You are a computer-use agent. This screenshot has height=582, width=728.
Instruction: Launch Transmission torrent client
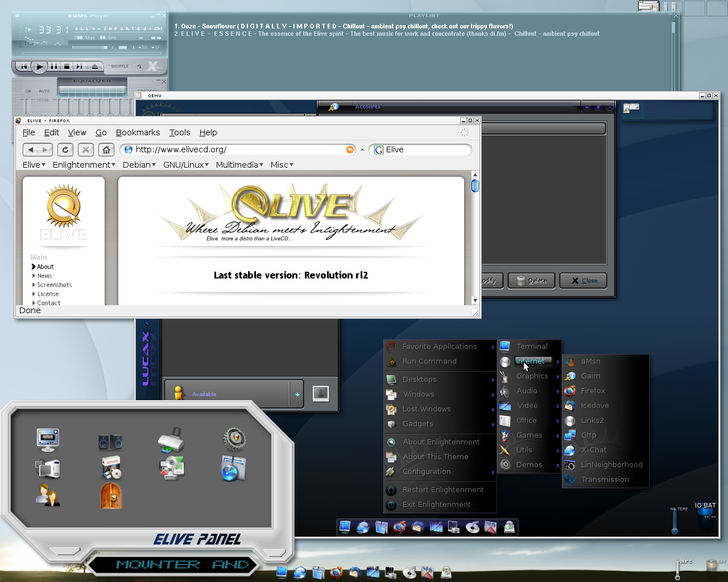click(x=605, y=479)
